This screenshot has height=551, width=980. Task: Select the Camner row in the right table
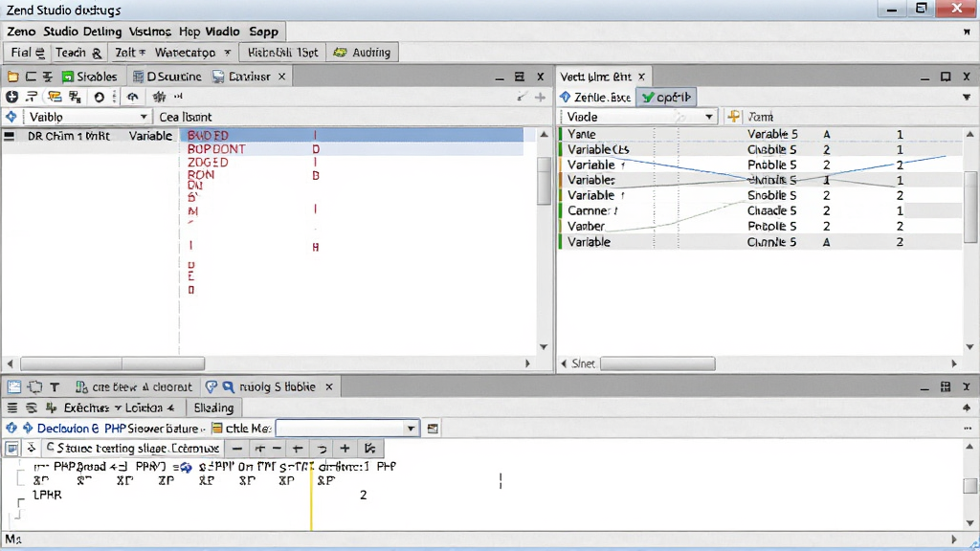(x=761, y=211)
